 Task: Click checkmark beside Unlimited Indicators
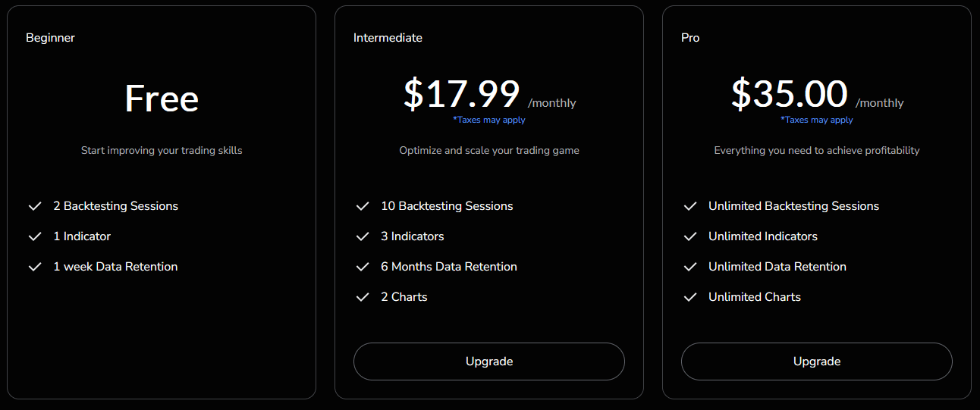coord(690,236)
